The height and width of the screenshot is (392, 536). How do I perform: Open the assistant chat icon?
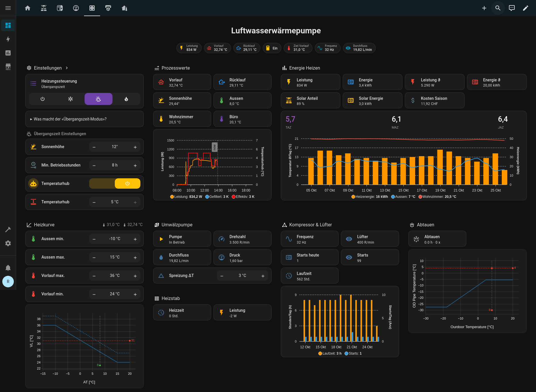pyautogui.click(x=512, y=8)
